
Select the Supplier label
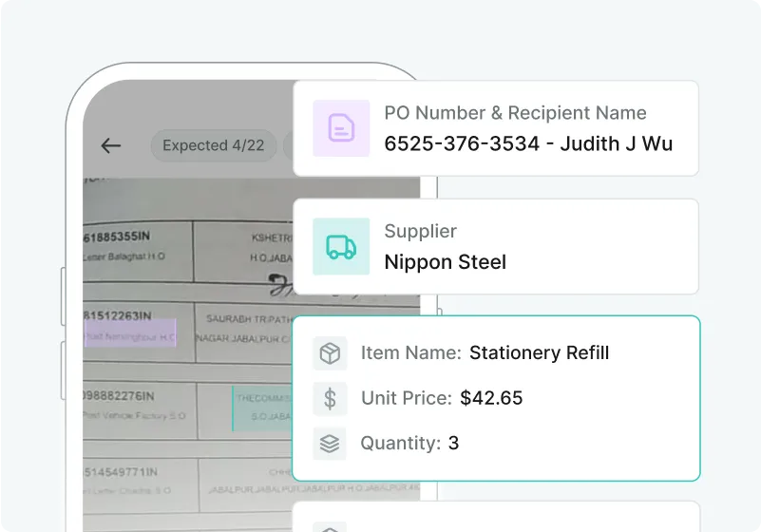tap(420, 232)
